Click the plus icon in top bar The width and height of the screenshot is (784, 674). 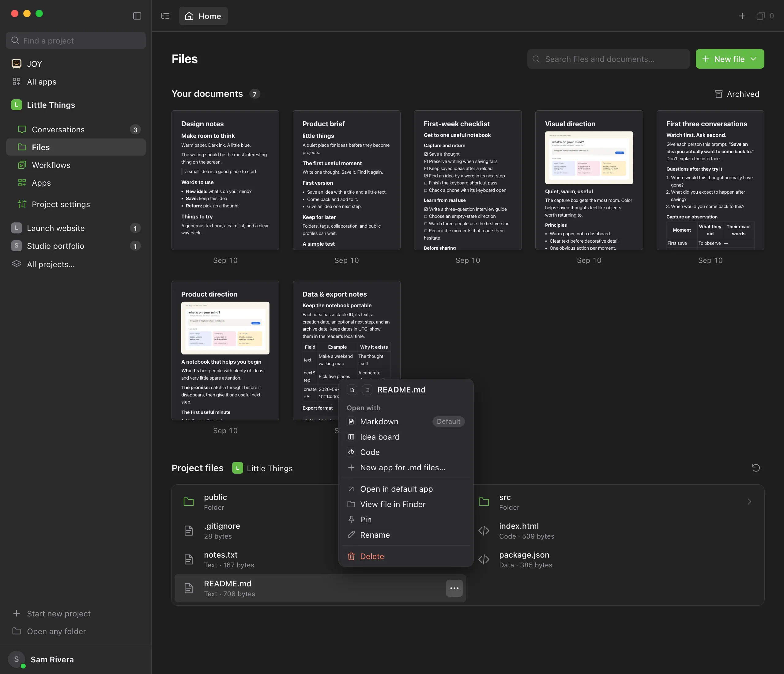tap(742, 16)
